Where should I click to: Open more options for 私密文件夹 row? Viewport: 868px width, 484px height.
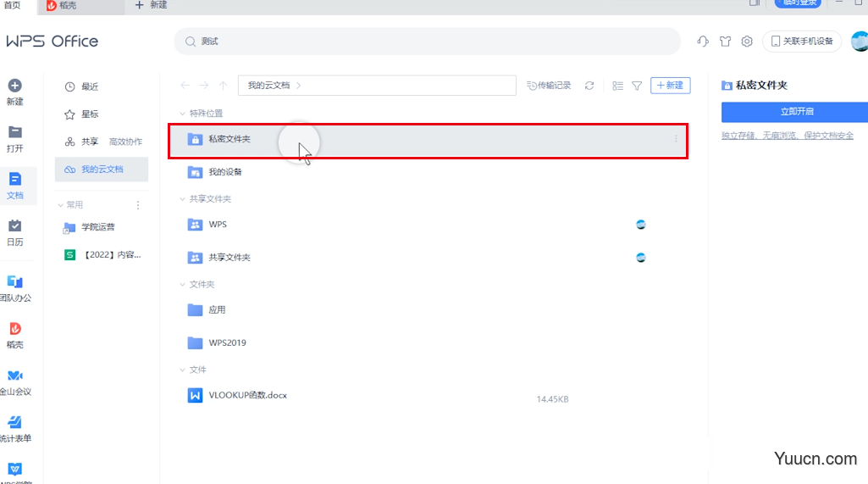click(676, 139)
